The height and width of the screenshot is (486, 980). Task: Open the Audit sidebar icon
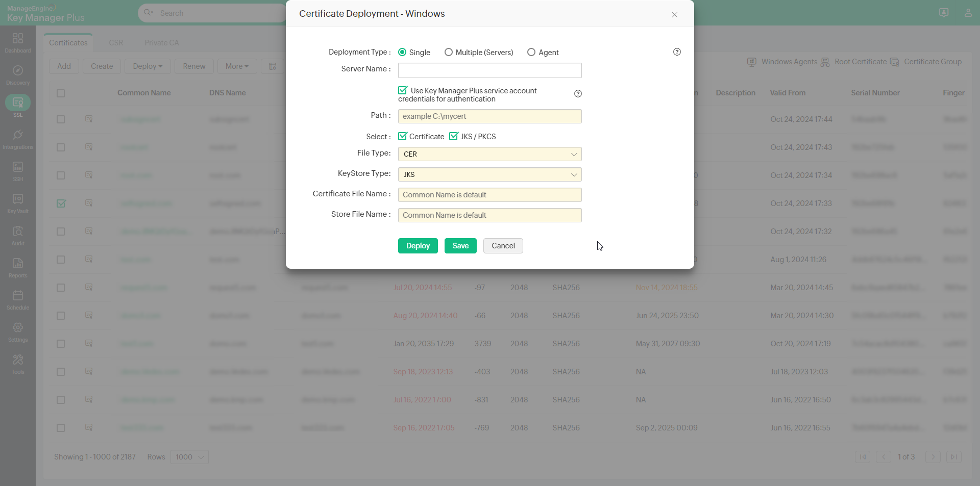(18, 232)
